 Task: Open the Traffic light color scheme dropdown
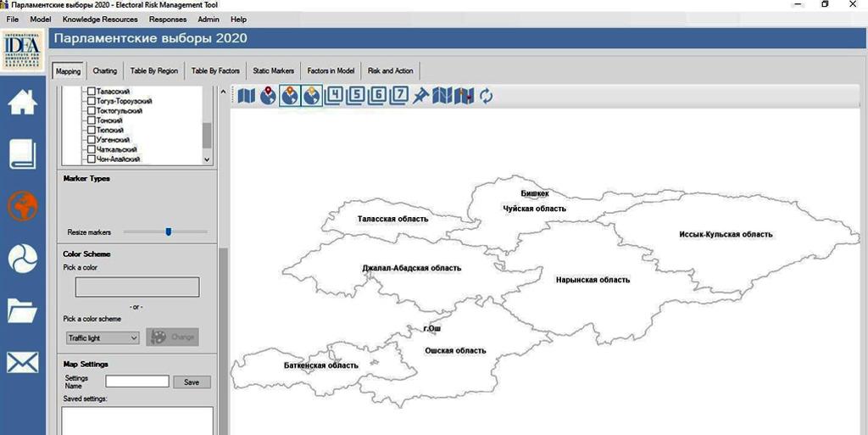click(102, 337)
